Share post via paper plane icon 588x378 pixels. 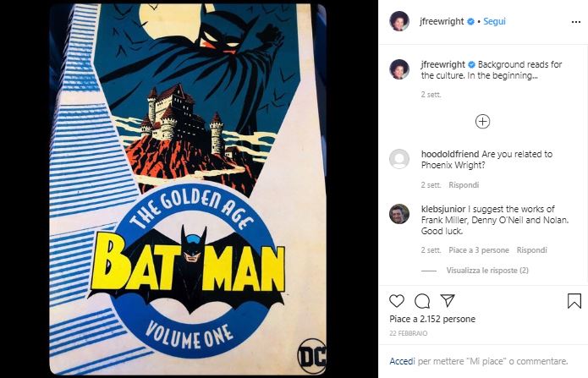(x=448, y=300)
